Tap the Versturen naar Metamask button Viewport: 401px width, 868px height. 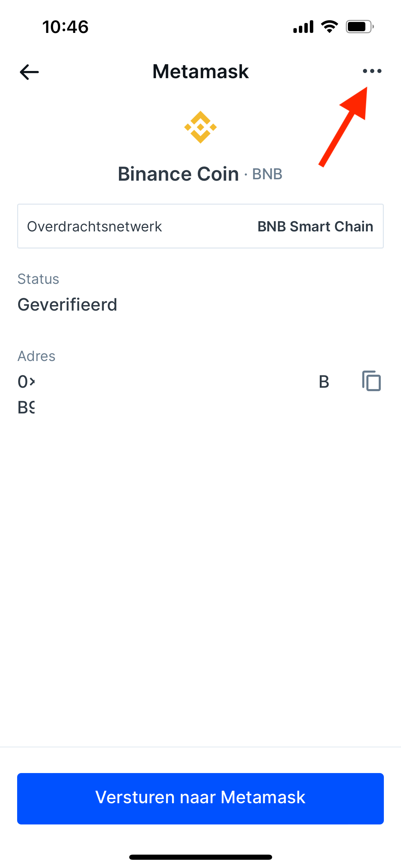[x=200, y=798]
